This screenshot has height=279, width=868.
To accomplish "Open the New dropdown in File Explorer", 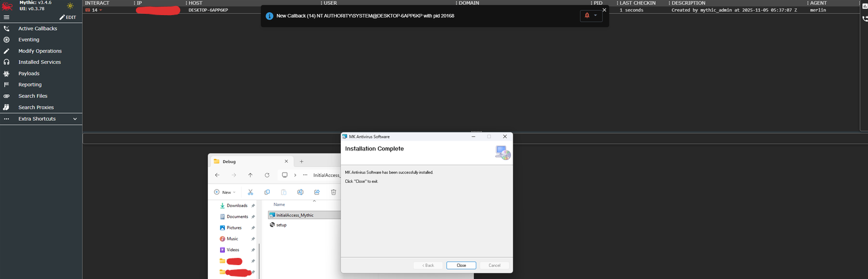I will [x=224, y=192].
